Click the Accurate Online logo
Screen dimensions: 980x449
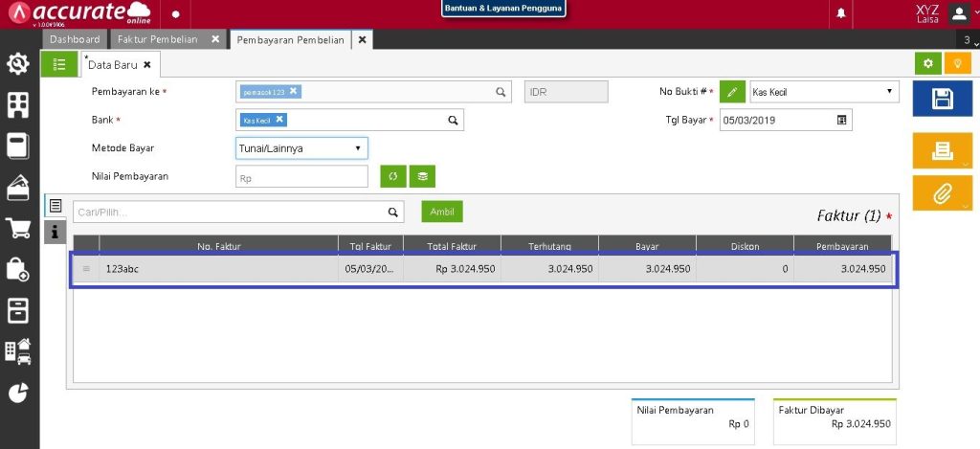80,13
